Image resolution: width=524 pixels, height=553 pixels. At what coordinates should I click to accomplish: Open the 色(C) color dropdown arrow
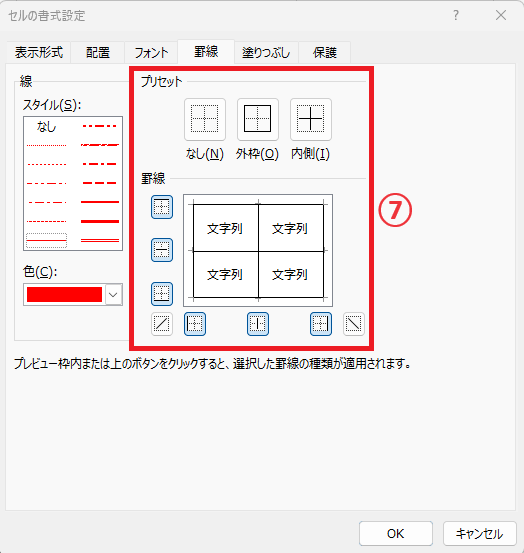coord(113,294)
